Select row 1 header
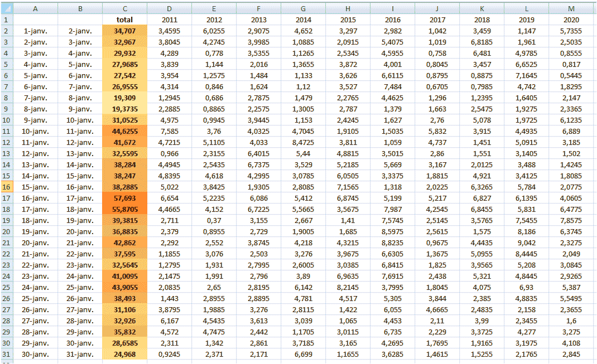The height and width of the screenshot is (364, 597). tap(7, 20)
